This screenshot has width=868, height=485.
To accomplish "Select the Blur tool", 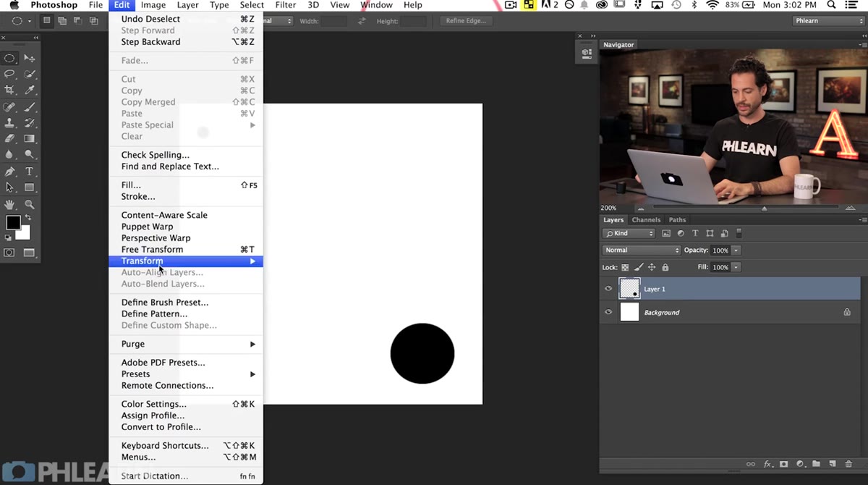I will tap(10, 154).
